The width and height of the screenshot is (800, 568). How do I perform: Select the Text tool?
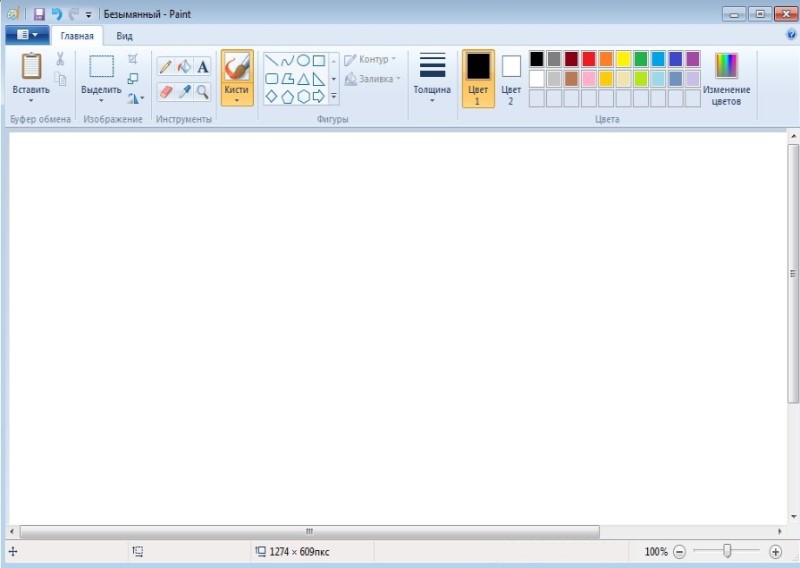(203, 66)
